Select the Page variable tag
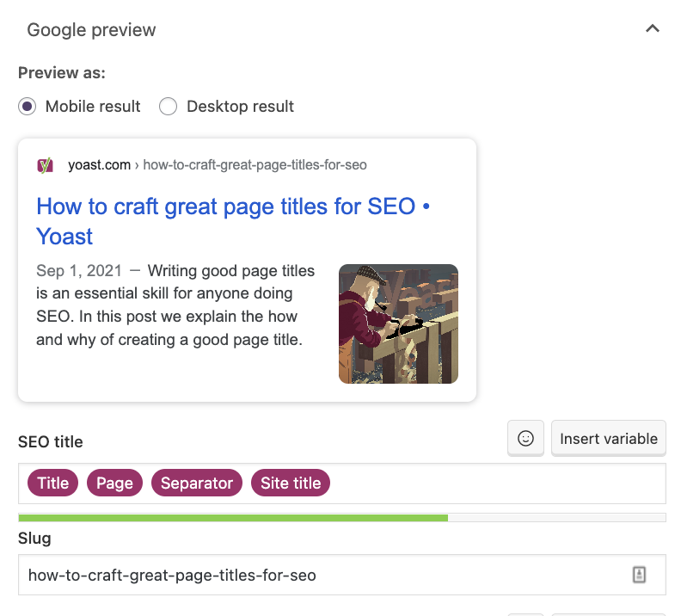Image resolution: width=681 pixels, height=616 pixels. [114, 483]
